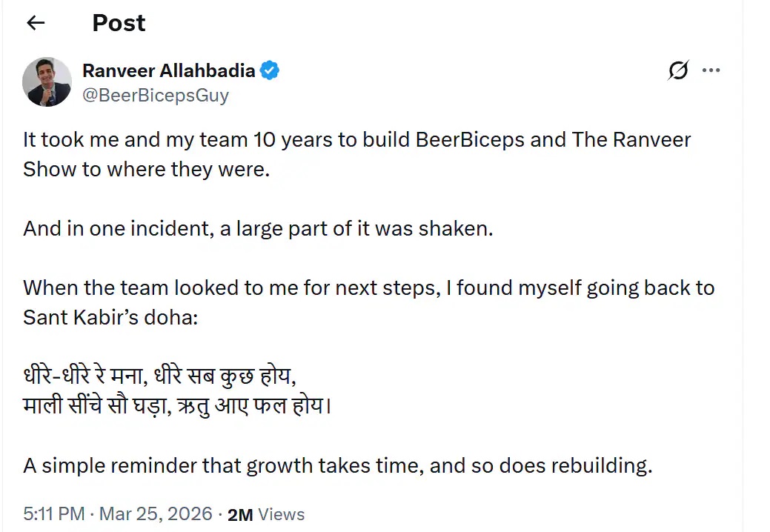Open @BeerBicepsGuy's profile via the handle
Viewport: 770px width, 532px height.
click(x=156, y=95)
